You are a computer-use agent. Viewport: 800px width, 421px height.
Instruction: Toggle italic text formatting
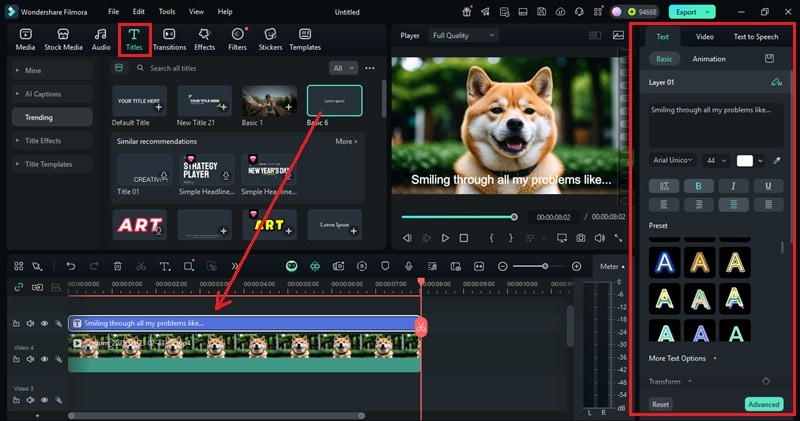(733, 186)
